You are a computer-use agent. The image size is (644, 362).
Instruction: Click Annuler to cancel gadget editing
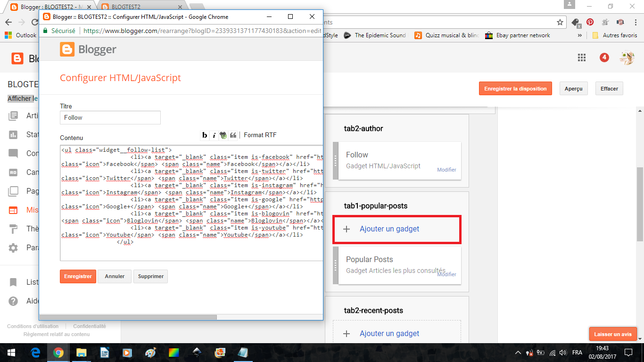pos(115,277)
